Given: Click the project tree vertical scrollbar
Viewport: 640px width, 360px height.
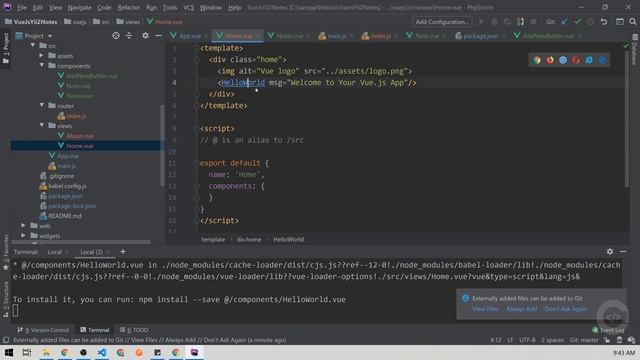Looking at the screenshot, I should 162,145.
